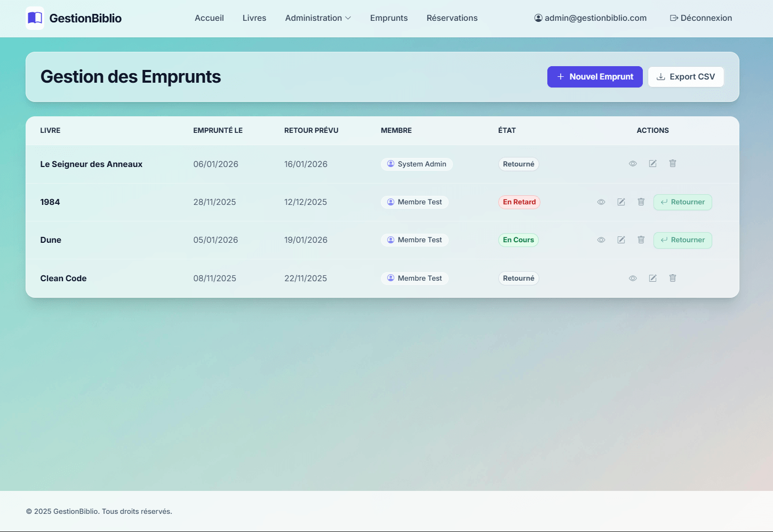Click the Membre Test badge in 1984 row

click(x=415, y=202)
